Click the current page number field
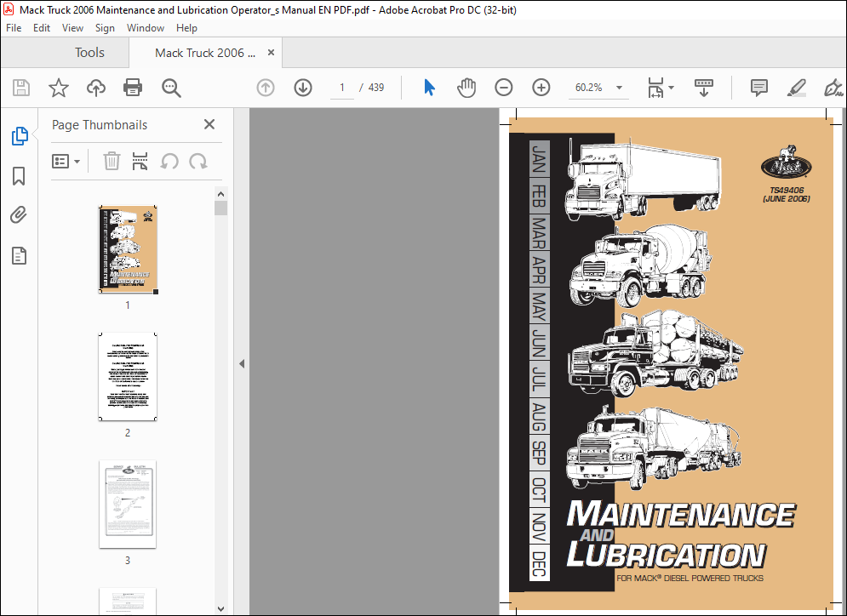Viewport: 847px width, 616px height. 342,88
